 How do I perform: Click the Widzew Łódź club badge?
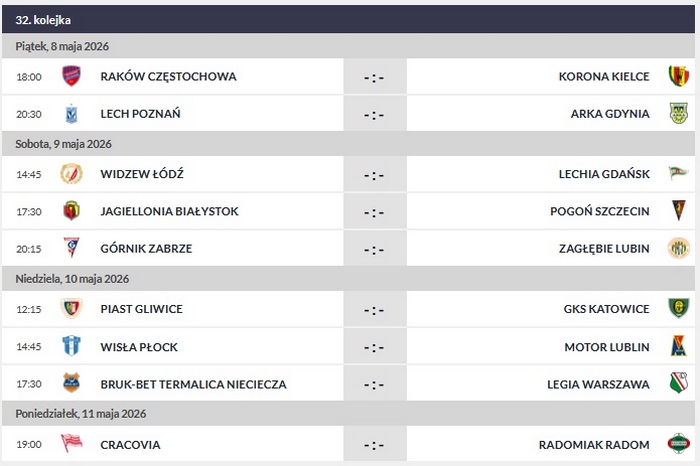pos(71,174)
